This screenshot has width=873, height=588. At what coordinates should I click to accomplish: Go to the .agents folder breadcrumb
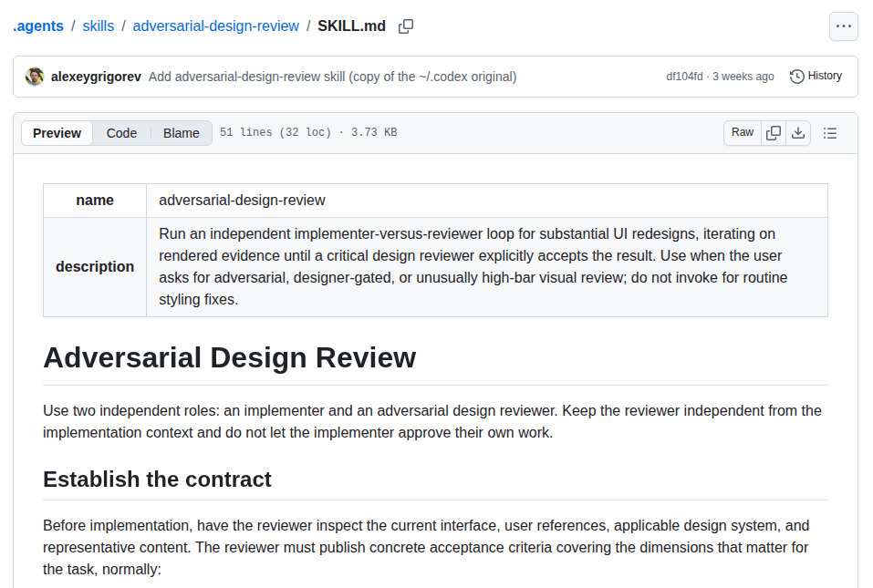[38, 26]
